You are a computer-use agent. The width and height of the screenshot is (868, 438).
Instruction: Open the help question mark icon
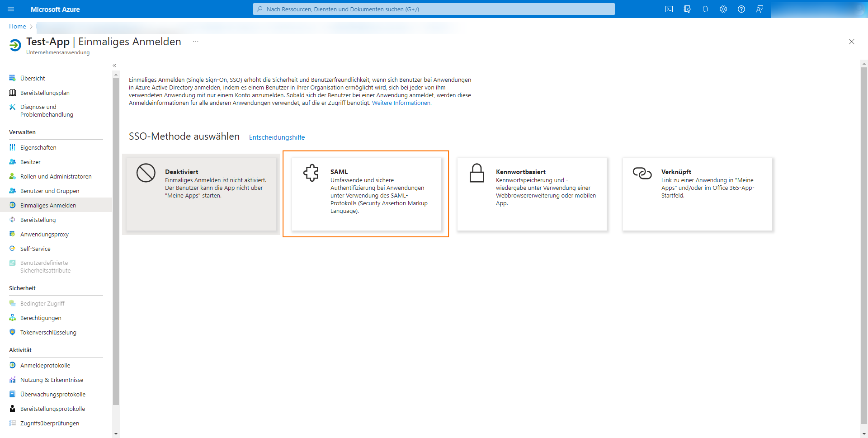(x=741, y=9)
